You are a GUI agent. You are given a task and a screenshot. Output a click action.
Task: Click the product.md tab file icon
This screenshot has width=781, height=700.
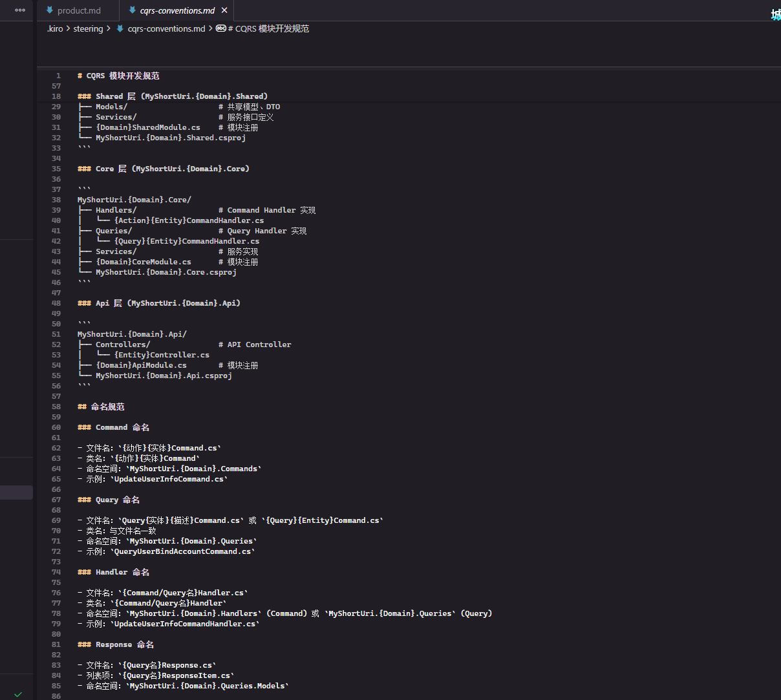50,10
